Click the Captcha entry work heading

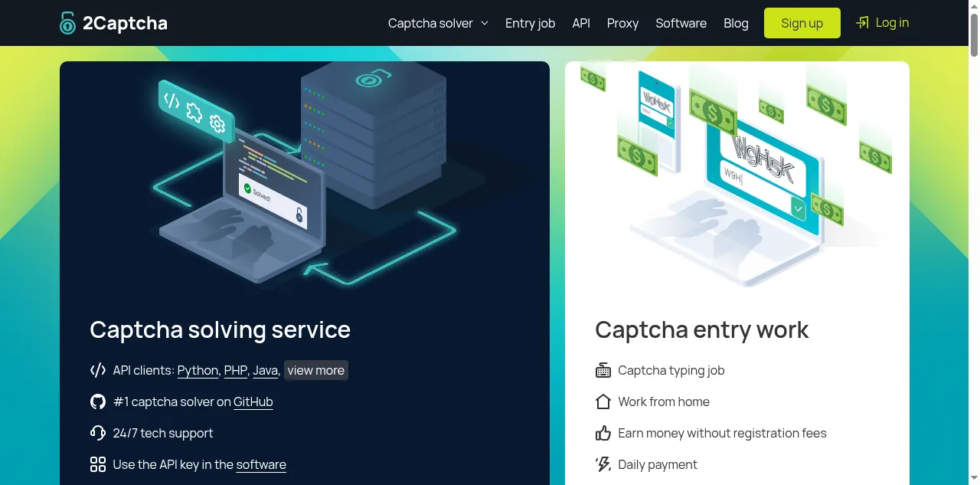tap(702, 329)
